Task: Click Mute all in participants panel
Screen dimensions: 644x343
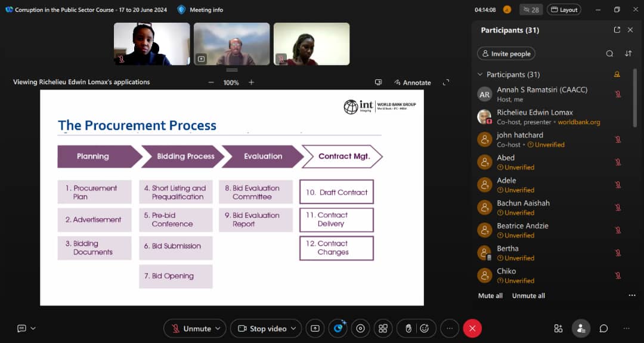Action: [490, 296]
